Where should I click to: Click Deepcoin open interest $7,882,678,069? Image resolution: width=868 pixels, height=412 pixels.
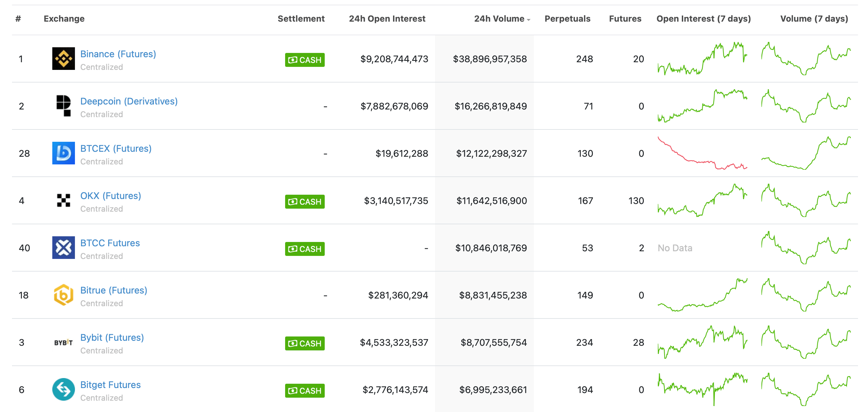394,106
